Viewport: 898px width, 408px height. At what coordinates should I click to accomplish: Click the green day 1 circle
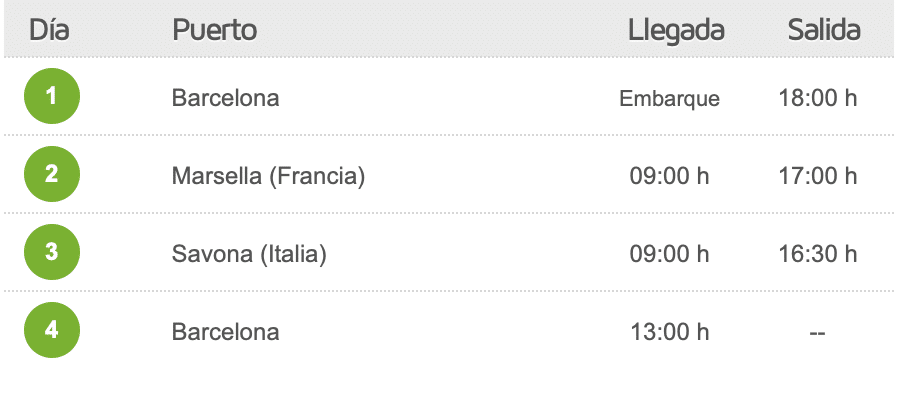click(x=52, y=96)
